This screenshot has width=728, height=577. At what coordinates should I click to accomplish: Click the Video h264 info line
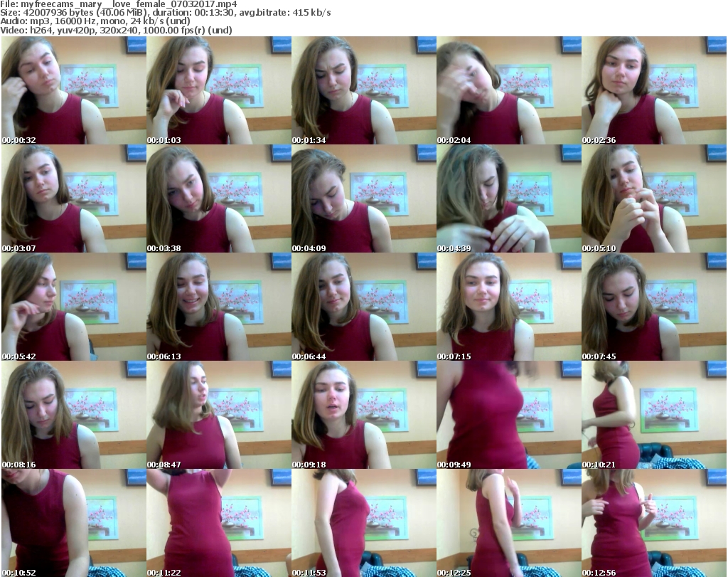click(x=116, y=30)
